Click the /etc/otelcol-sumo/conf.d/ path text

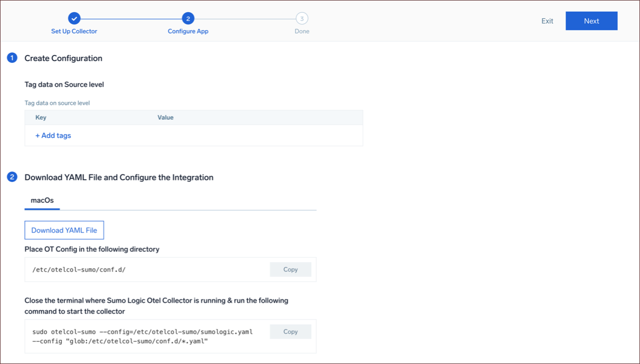point(79,270)
